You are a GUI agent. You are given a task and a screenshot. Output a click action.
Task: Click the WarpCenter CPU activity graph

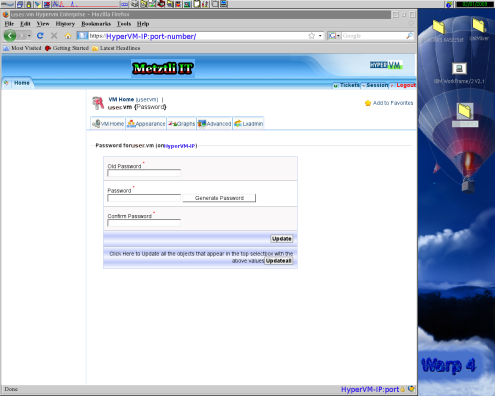(x=86, y=4)
